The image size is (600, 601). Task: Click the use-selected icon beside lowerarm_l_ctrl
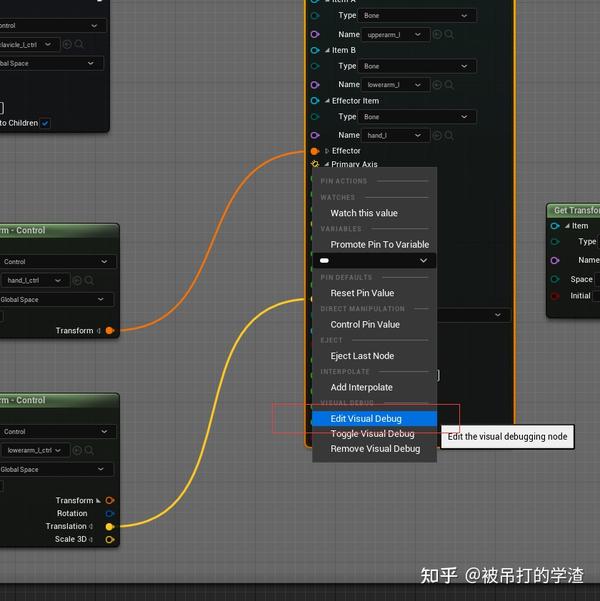coord(77,450)
